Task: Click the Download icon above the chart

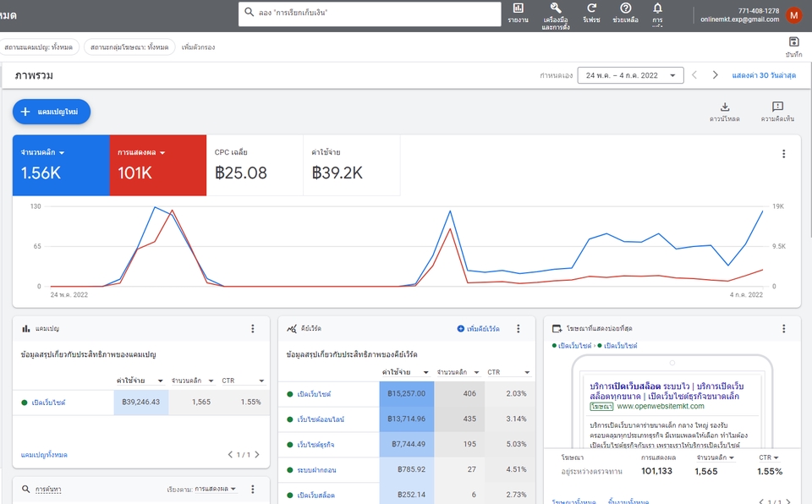Action: coord(725,107)
